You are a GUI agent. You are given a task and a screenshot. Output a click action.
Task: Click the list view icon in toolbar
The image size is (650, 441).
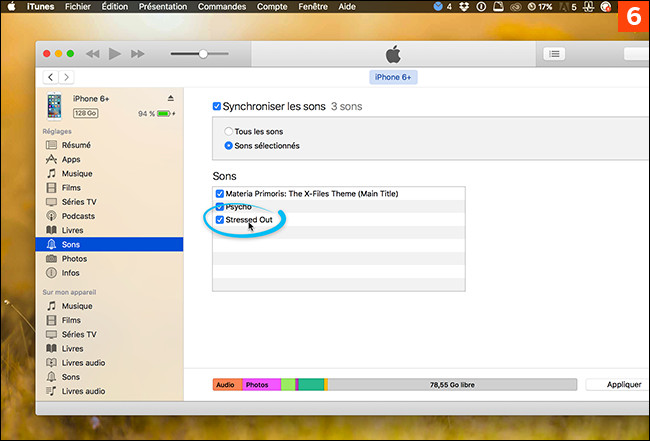point(555,53)
